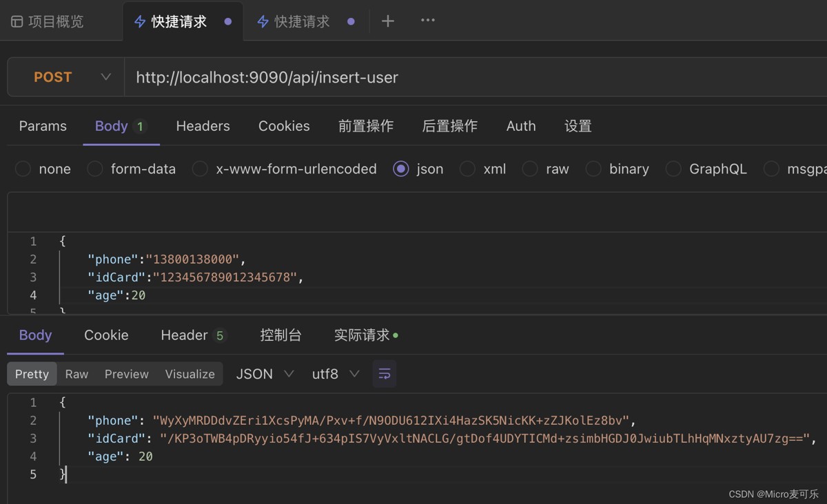Open the utf8 encoding dropdown
Viewport: 827px width, 504px height.
point(336,374)
